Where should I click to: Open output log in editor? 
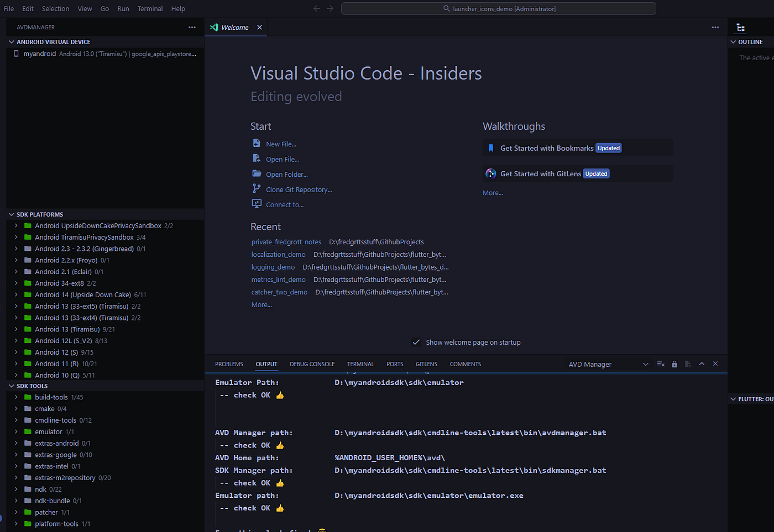point(688,364)
